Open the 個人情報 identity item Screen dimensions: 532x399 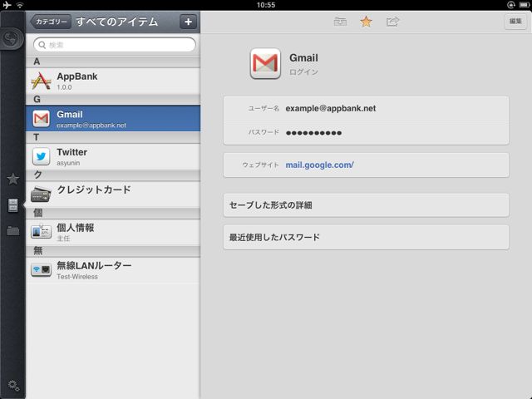tap(113, 233)
